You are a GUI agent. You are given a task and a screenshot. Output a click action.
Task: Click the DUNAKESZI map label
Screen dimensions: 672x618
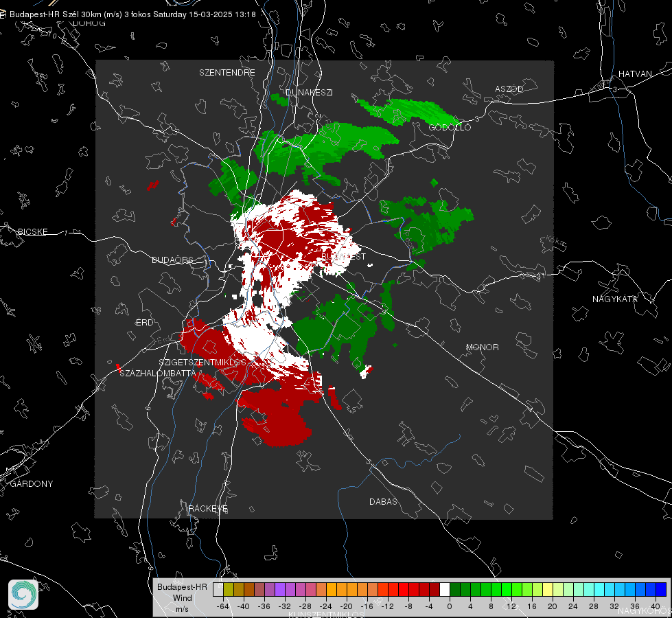(309, 93)
